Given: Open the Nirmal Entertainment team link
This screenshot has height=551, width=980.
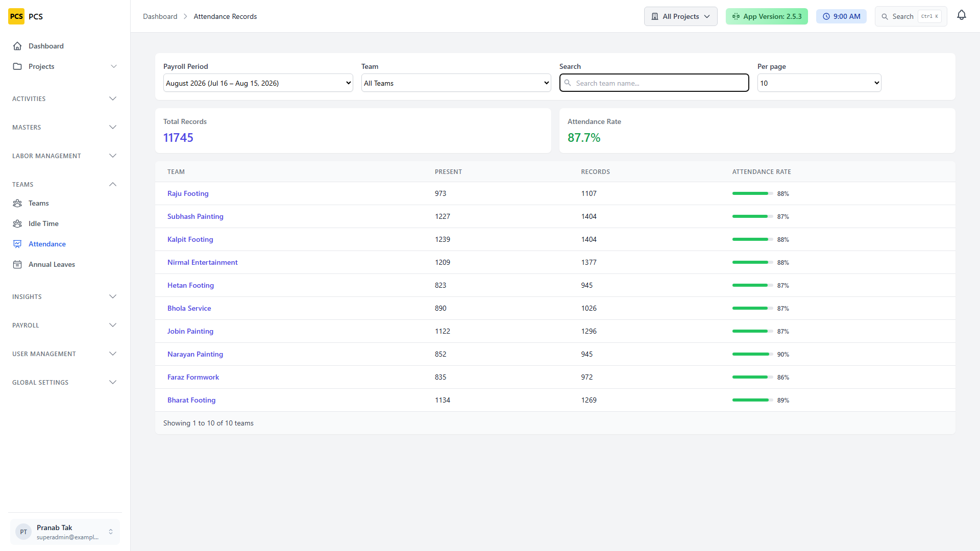Looking at the screenshot, I should [x=203, y=262].
